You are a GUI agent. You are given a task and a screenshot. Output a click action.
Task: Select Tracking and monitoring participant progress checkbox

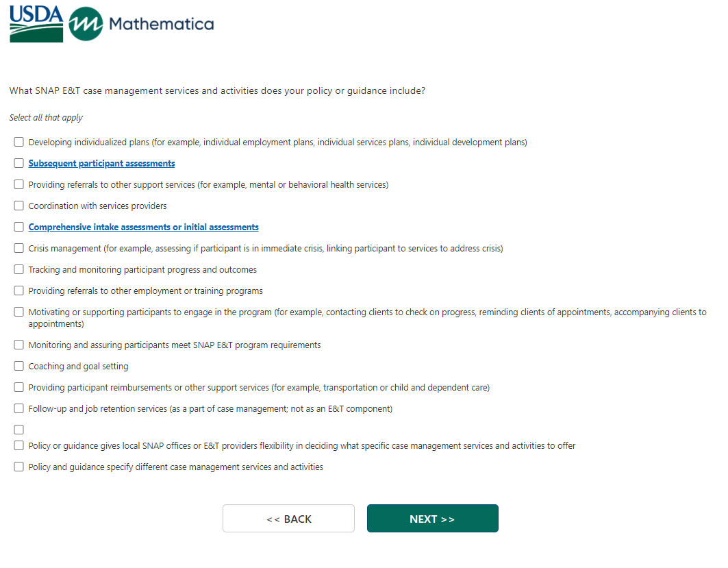(19, 270)
